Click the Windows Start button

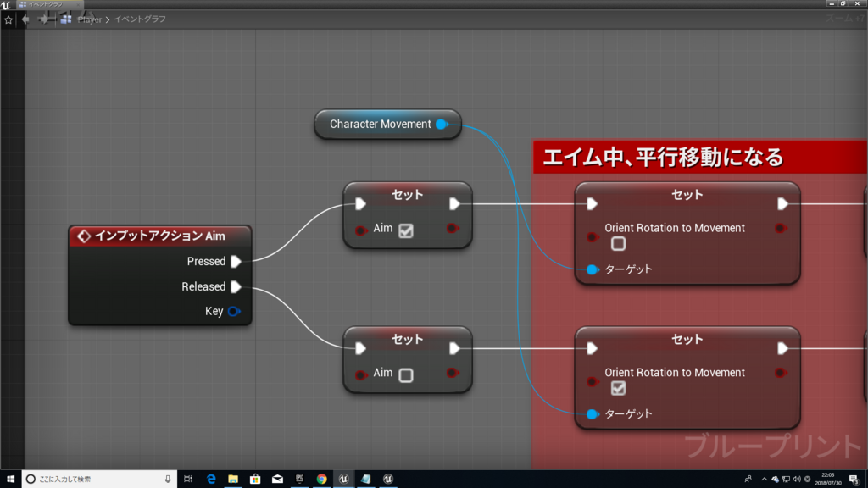(x=11, y=479)
